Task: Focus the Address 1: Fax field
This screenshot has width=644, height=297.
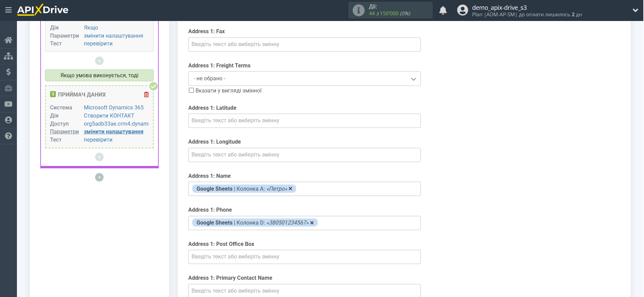Action: coord(304,44)
